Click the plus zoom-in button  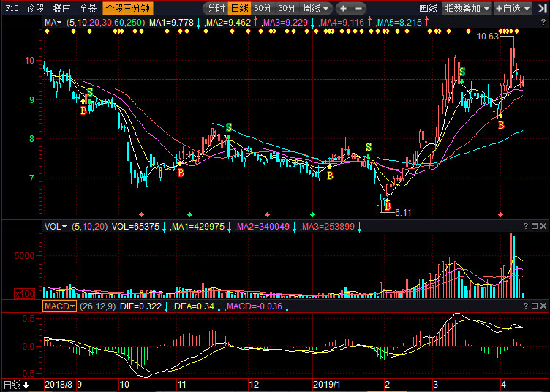pos(344,9)
